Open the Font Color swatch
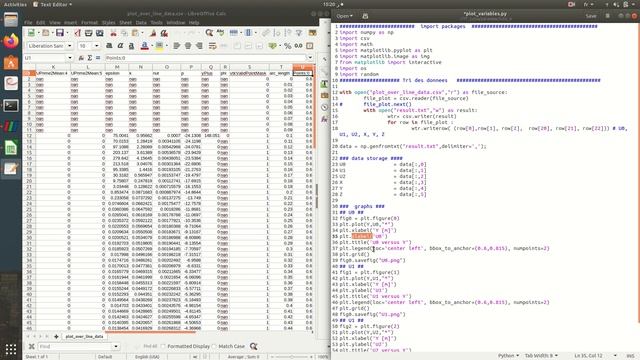 (x=144, y=46)
